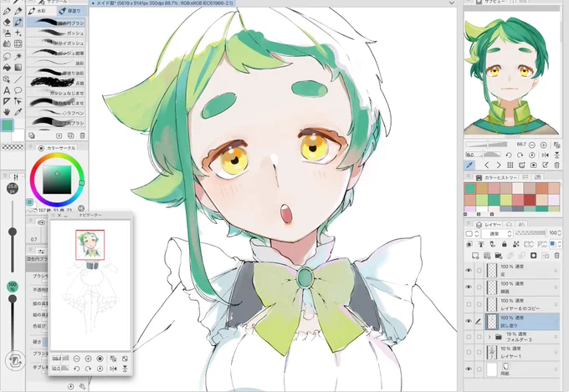Duplicate the current sub tool
569x392 pixels.
click(x=71, y=135)
